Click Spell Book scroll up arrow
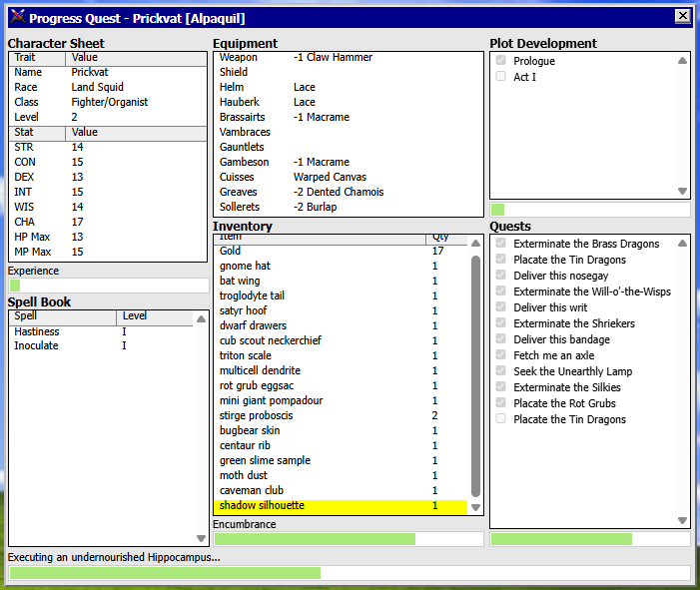 pos(202,319)
